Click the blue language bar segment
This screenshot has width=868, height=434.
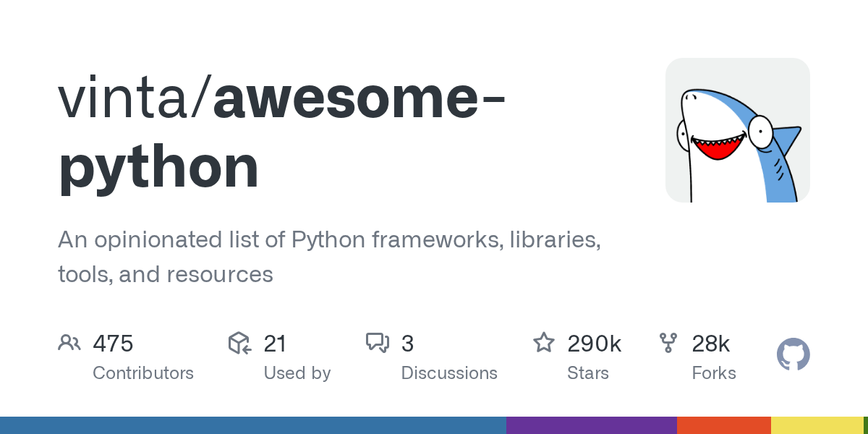click(x=253, y=425)
